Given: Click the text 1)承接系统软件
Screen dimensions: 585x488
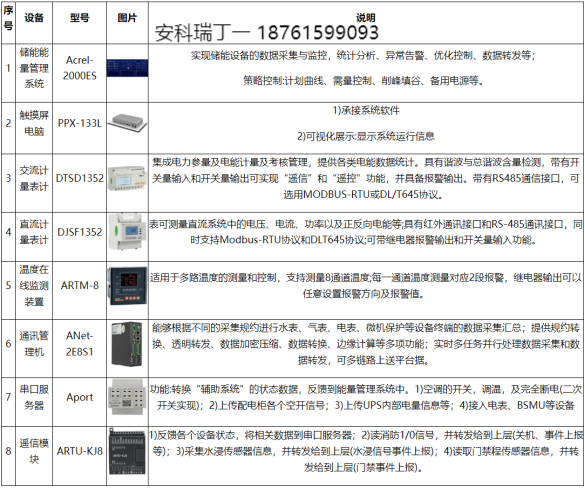Looking at the screenshot, I should (x=366, y=110).
